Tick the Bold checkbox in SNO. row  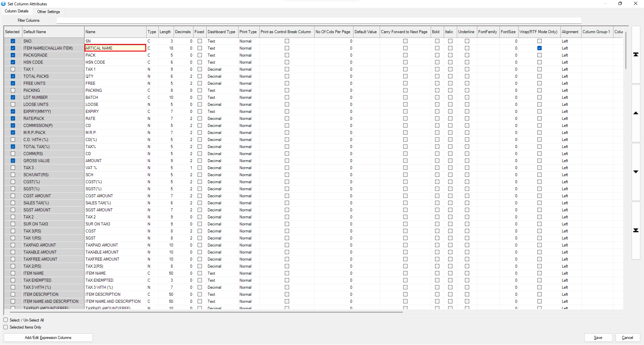click(437, 41)
